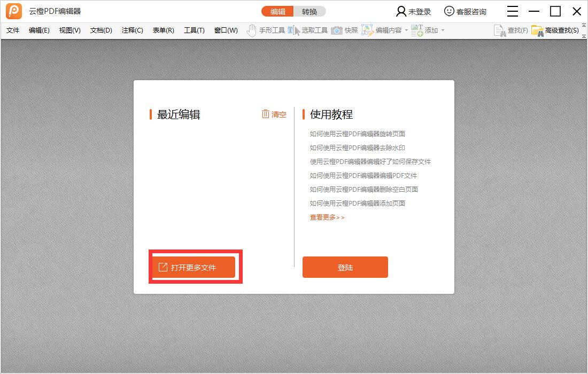Open the 窗口(W) menu
Image resolution: width=588 pixels, height=374 pixels.
click(x=226, y=30)
